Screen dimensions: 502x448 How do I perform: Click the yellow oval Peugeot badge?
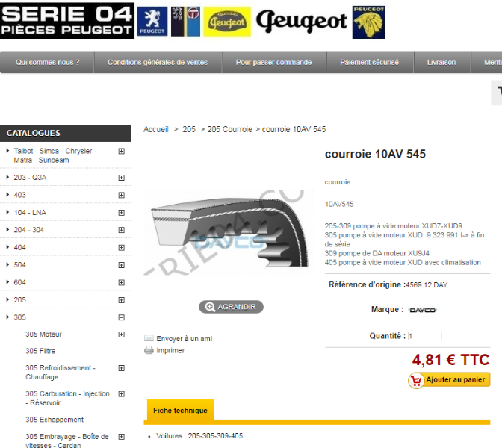coord(227,22)
